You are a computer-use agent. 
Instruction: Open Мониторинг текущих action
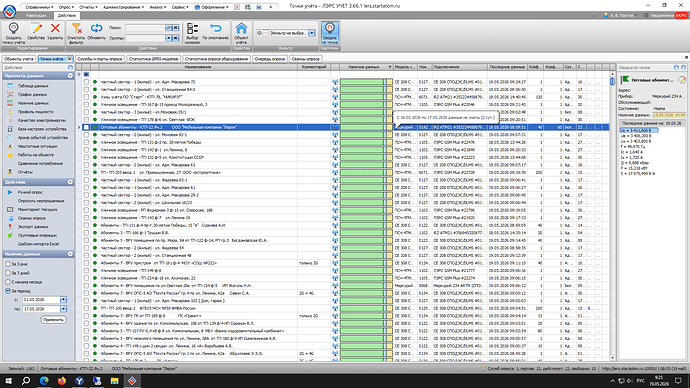(x=37, y=209)
